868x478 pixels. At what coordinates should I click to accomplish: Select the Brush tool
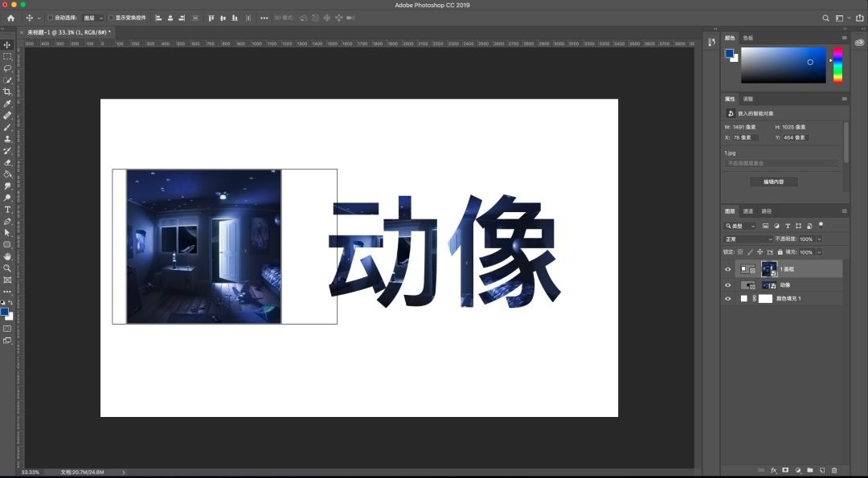(8, 127)
